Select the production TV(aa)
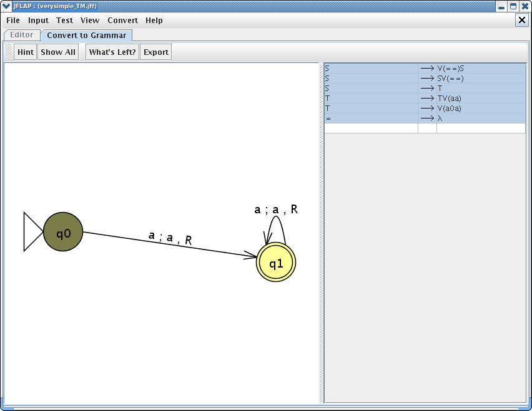Viewport: 532px width, 411px height. pos(481,99)
